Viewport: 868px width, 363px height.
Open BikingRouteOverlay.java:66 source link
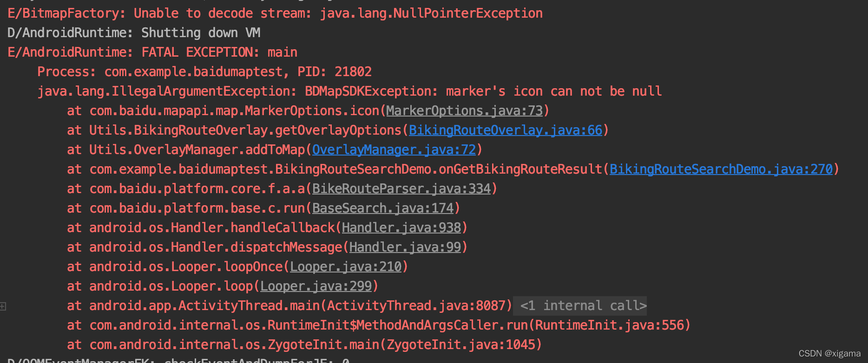click(x=506, y=130)
